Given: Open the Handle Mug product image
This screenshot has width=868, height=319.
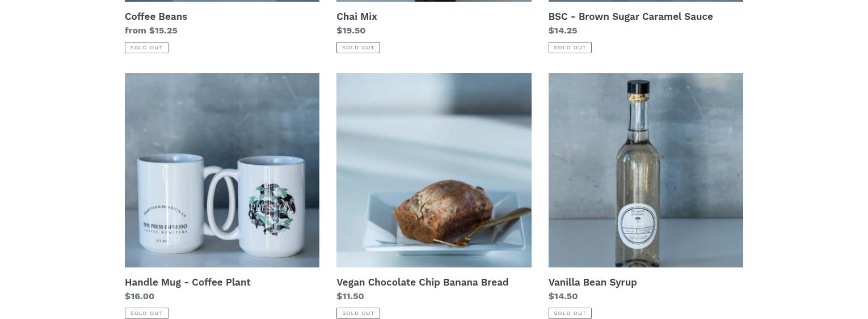Looking at the screenshot, I should [222, 170].
